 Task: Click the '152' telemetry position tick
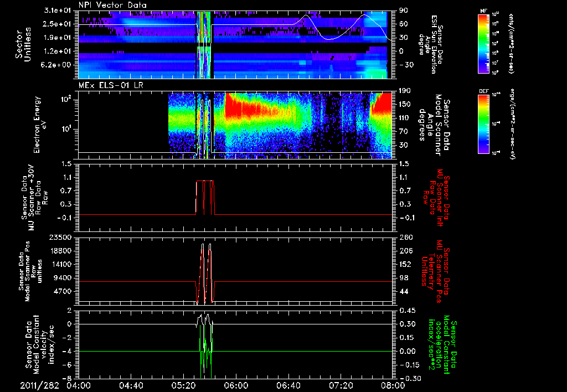[405, 264]
